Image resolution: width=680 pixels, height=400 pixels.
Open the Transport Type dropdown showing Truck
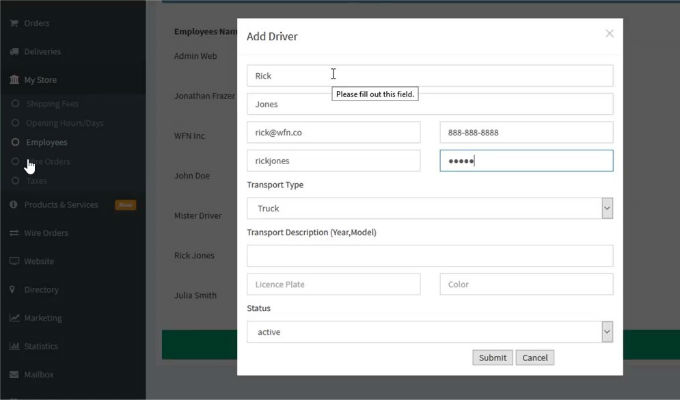pos(430,208)
